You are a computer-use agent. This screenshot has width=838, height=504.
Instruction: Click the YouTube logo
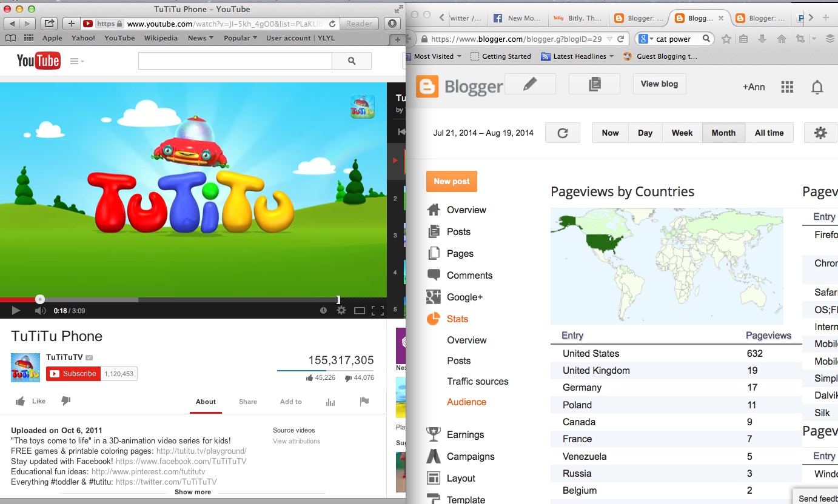click(x=38, y=61)
